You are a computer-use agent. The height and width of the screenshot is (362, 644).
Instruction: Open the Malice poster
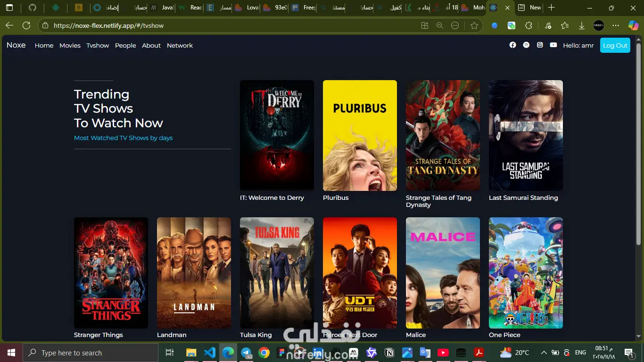[x=443, y=273]
